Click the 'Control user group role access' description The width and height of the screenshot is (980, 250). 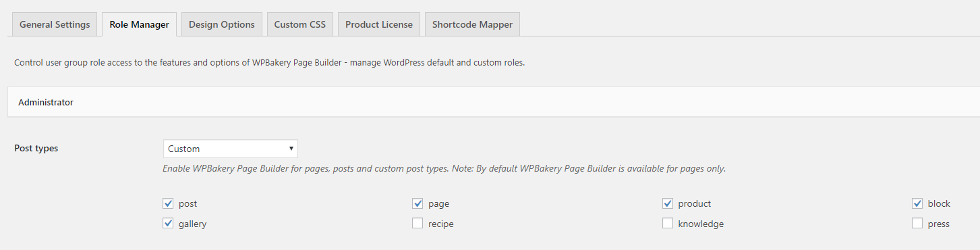(269, 63)
